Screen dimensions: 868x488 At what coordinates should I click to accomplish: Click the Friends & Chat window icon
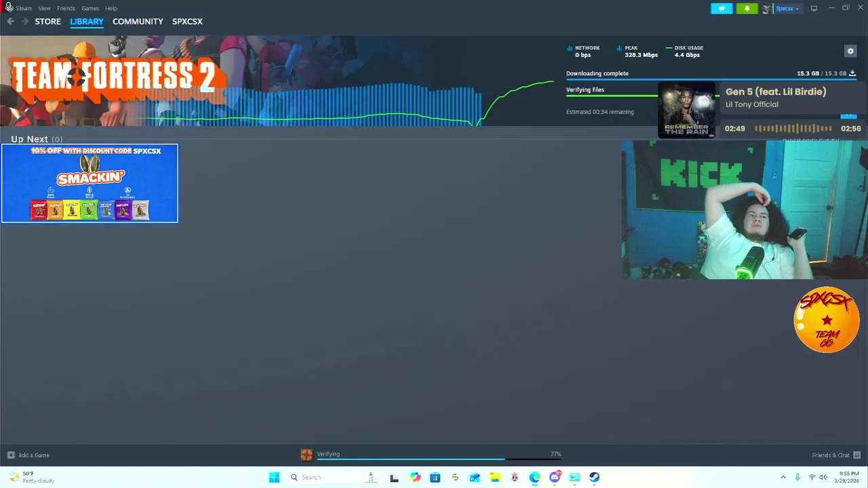[856, 455]
